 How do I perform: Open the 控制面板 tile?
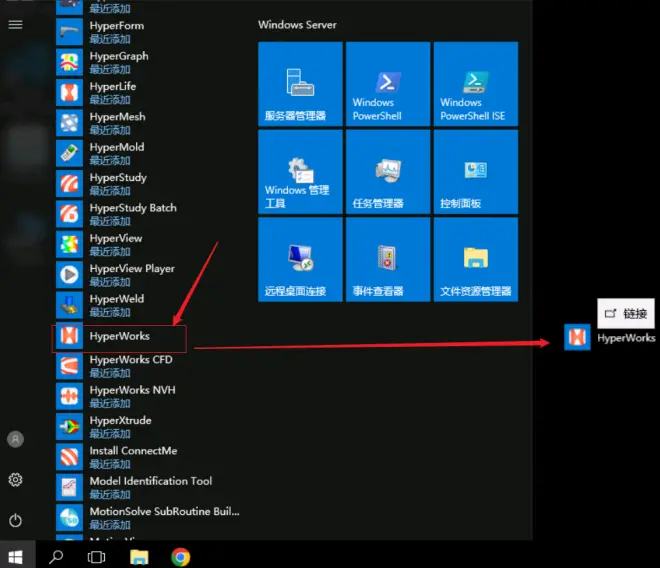pyautogui.click(x=476, y=172)
